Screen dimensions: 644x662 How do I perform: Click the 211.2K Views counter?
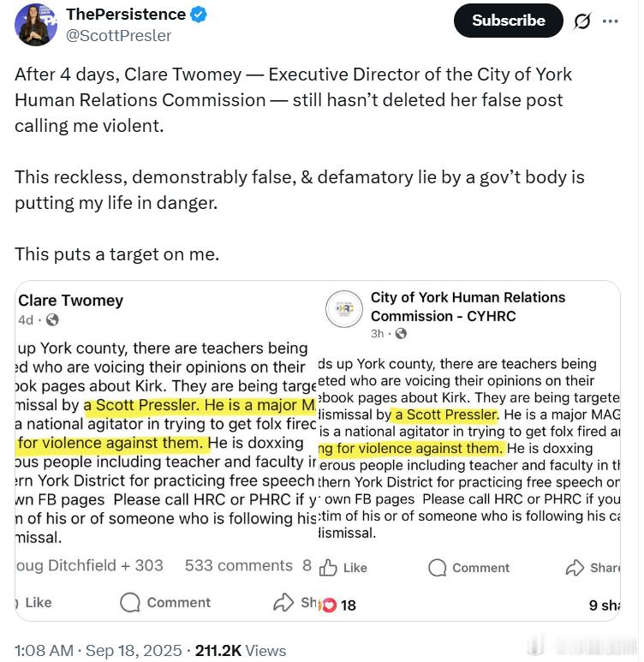point(241,651)
